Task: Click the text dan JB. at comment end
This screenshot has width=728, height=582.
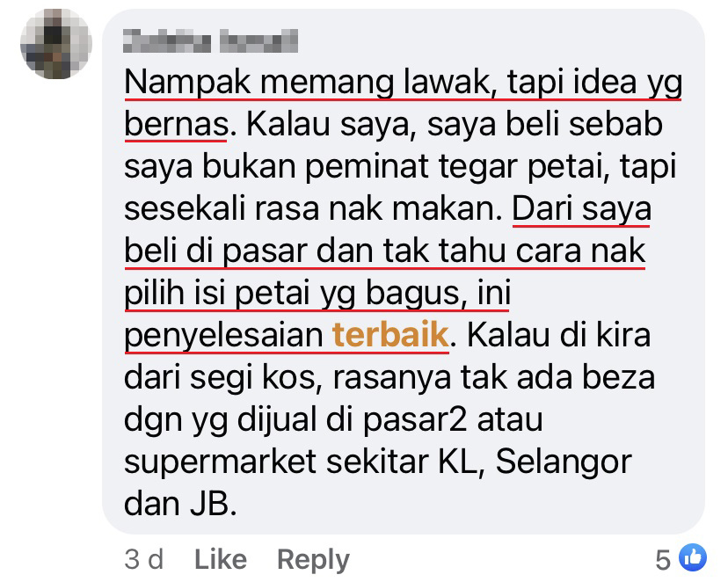Action: [180, 504]
